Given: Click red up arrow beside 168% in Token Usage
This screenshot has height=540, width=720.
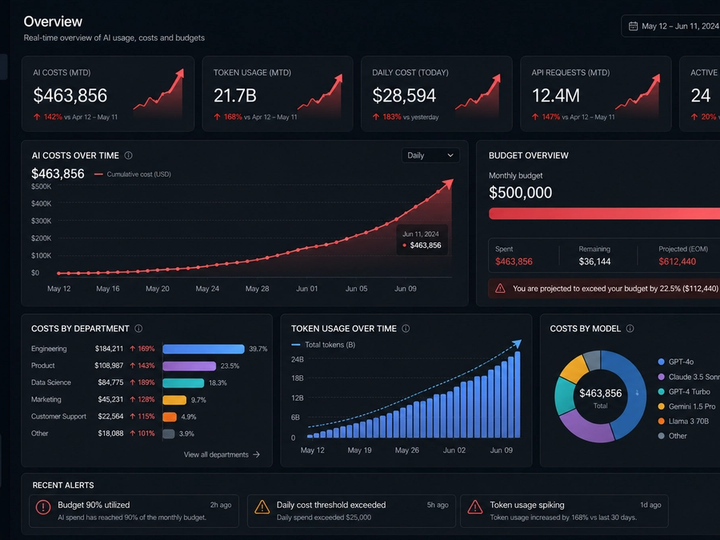Looking at the screenshot, I should (217, 117).
